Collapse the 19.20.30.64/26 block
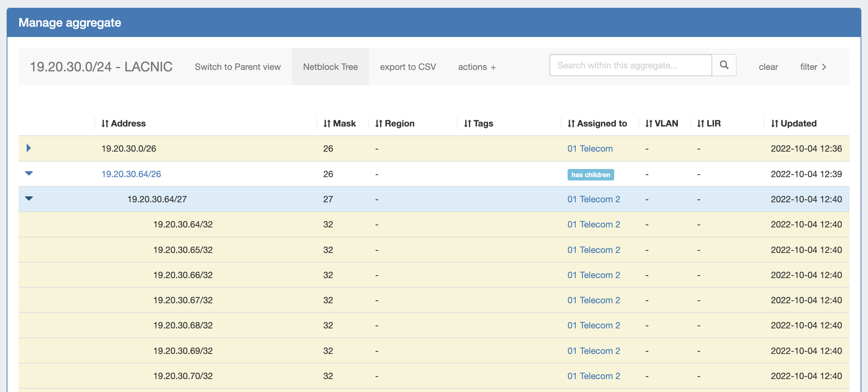 [x=29, y=173]
